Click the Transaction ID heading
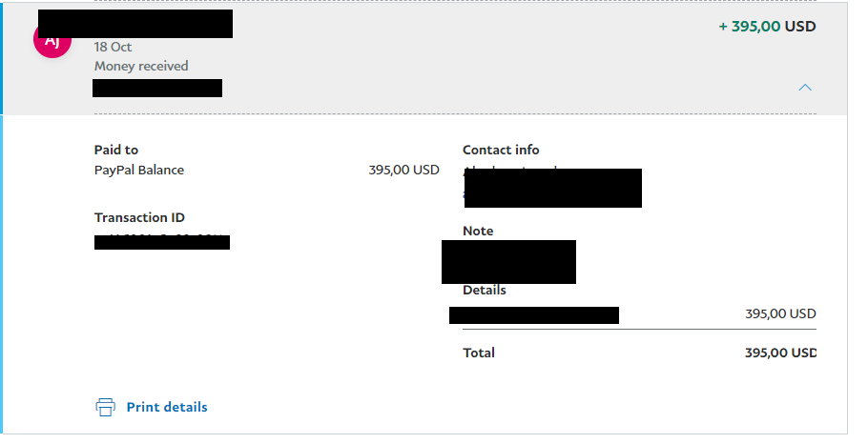The width and height of the screenshot is (868, 444). click(139, 217)
